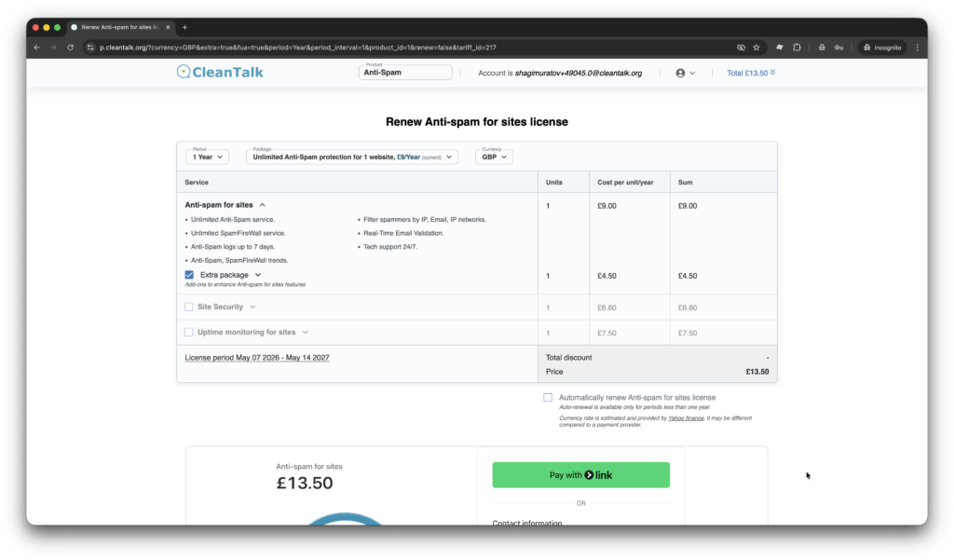Click the Uptime monitoring £7.50 sum cell
Viewport: 954px width, 560px height.
tap(688, 334)
